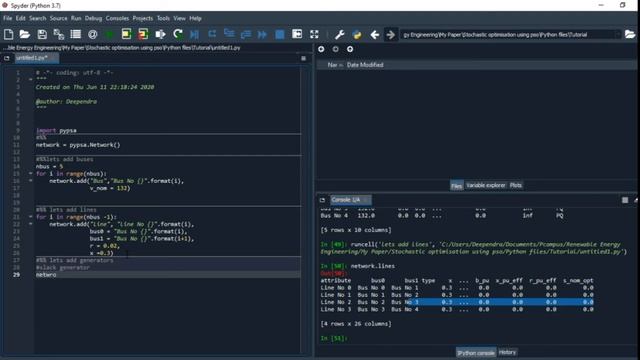Image resolution: width=640 pixels, height=360 pixels.
Task: Switch to the Plots tab
Action: [516, 185]
